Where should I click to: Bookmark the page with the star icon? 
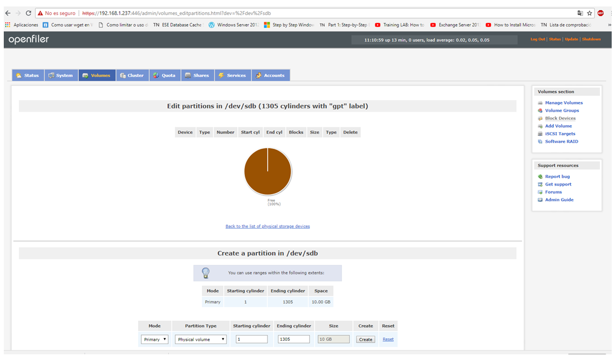589,13
